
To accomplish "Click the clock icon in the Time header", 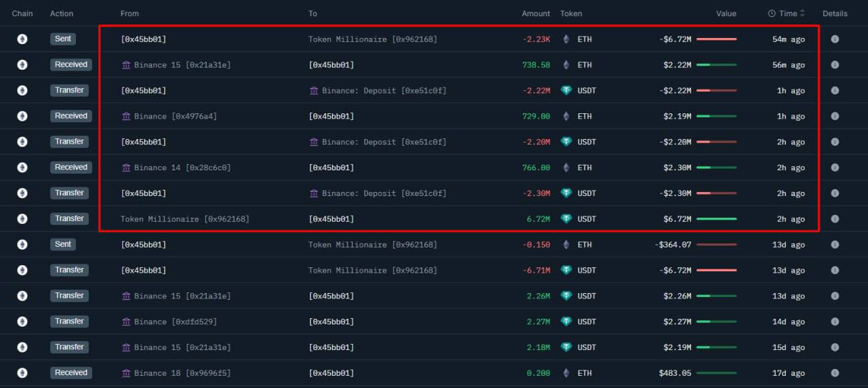I will coord(772,14).
